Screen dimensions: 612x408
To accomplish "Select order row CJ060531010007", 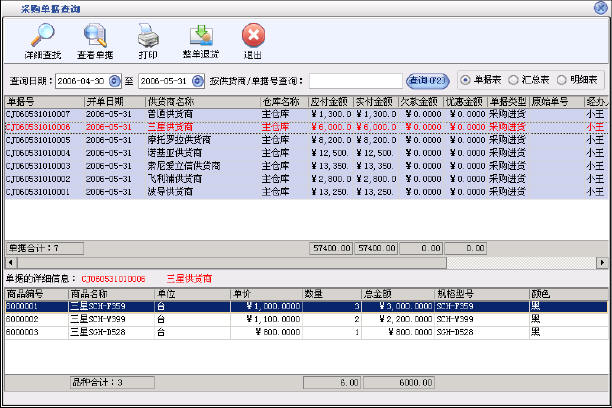I will pos(40,115).
